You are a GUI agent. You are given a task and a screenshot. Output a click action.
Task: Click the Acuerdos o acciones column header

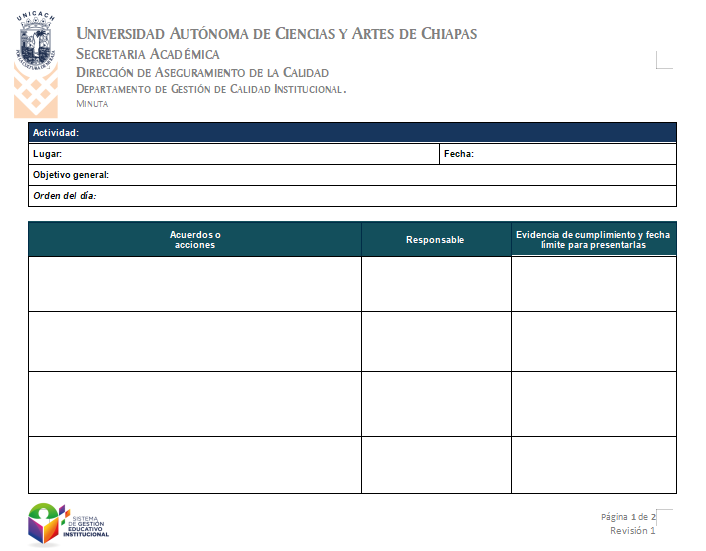tap(195, 239)
